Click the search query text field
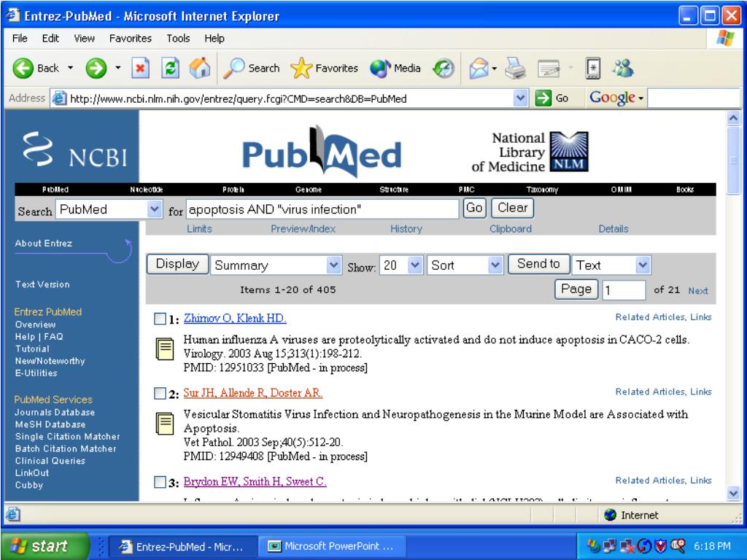 click(x=322, y=209)
